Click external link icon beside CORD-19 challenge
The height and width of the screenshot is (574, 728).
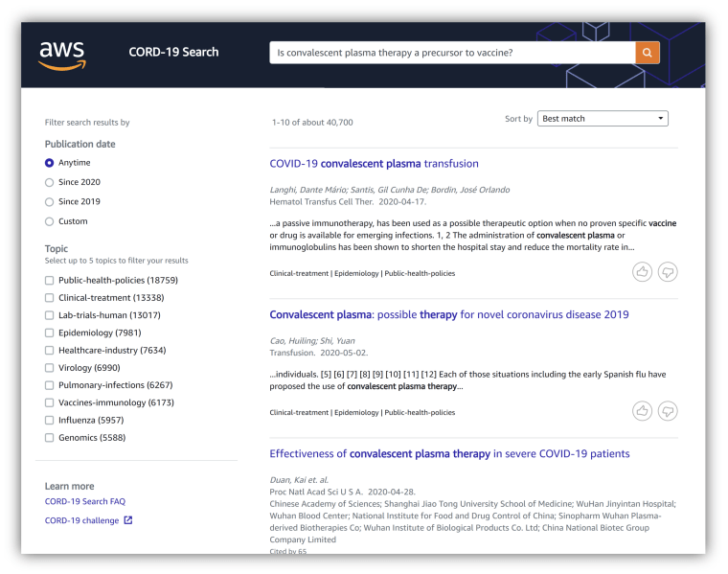(x=128, y=520)
